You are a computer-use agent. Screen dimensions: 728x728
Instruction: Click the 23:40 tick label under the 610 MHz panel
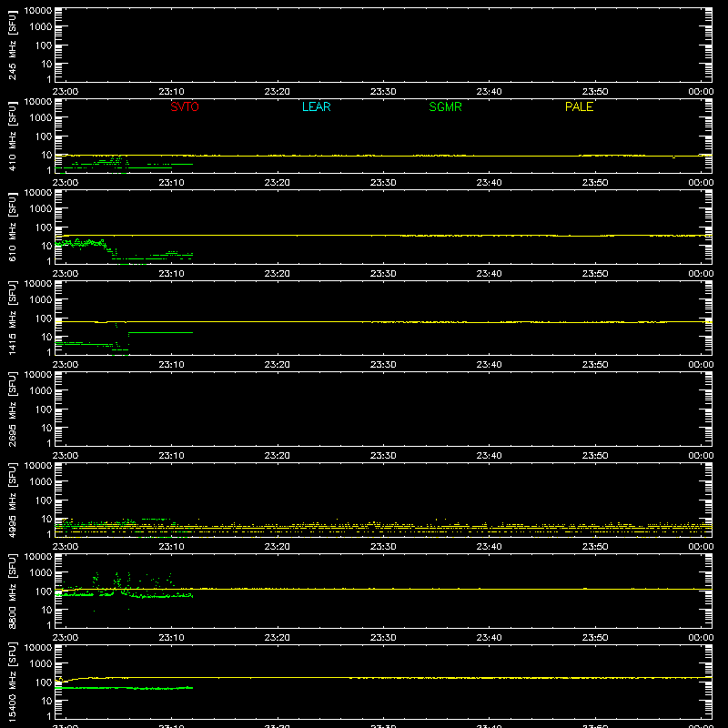(489, 274)
